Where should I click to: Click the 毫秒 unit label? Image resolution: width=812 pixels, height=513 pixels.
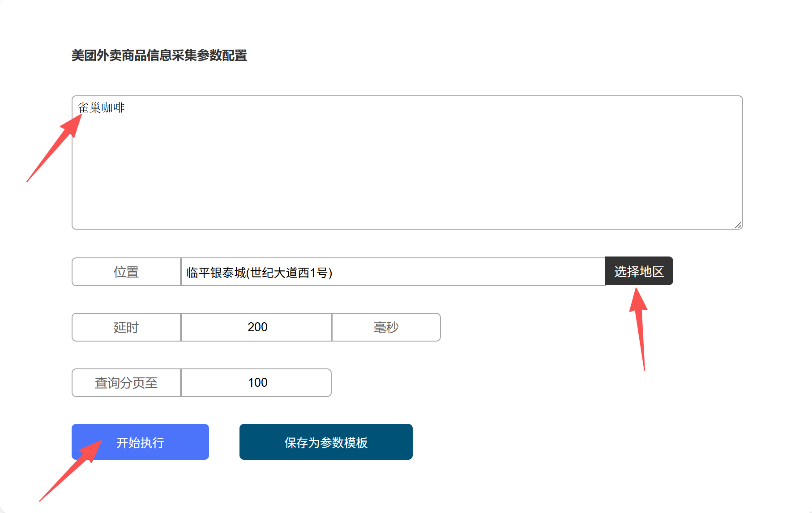386,327
